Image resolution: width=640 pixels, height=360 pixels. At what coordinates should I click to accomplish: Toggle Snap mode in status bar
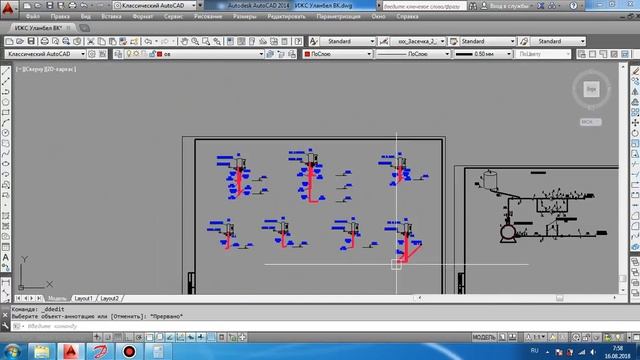pyautogui.click(x=108, y=337)
